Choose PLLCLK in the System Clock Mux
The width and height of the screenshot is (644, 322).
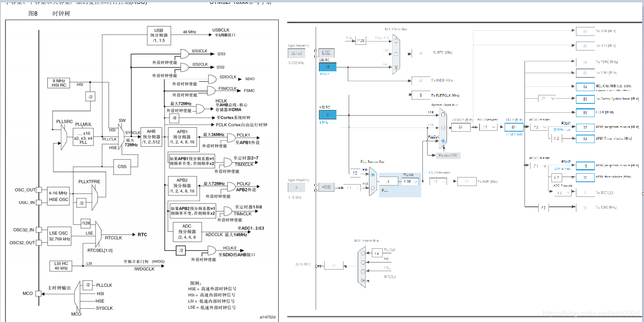(x=443, y=141)
